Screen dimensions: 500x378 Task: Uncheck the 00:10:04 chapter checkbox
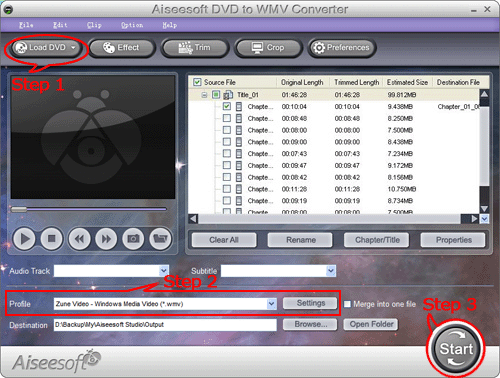click(227, 107)
